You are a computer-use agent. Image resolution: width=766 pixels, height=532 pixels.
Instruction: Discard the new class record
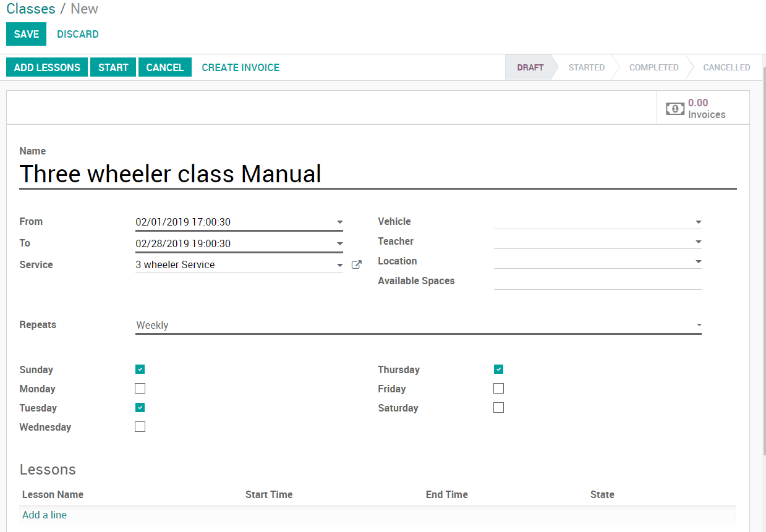click(78, 34)
